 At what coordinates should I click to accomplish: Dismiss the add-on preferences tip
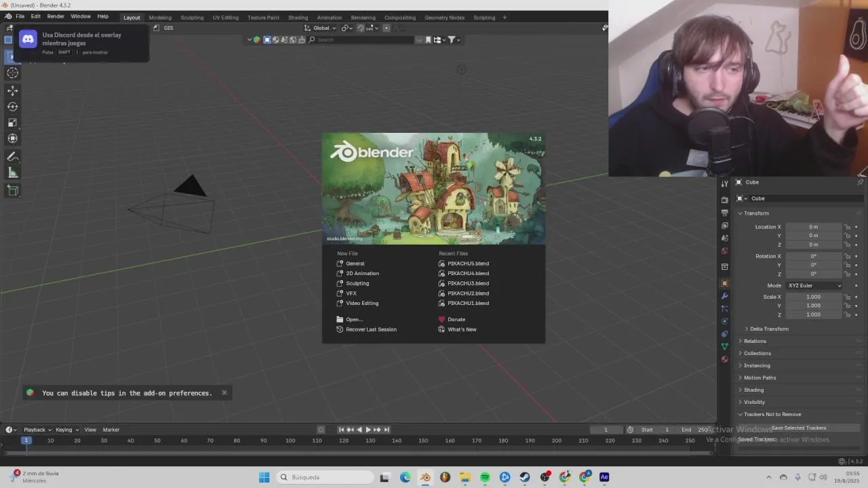224,392
